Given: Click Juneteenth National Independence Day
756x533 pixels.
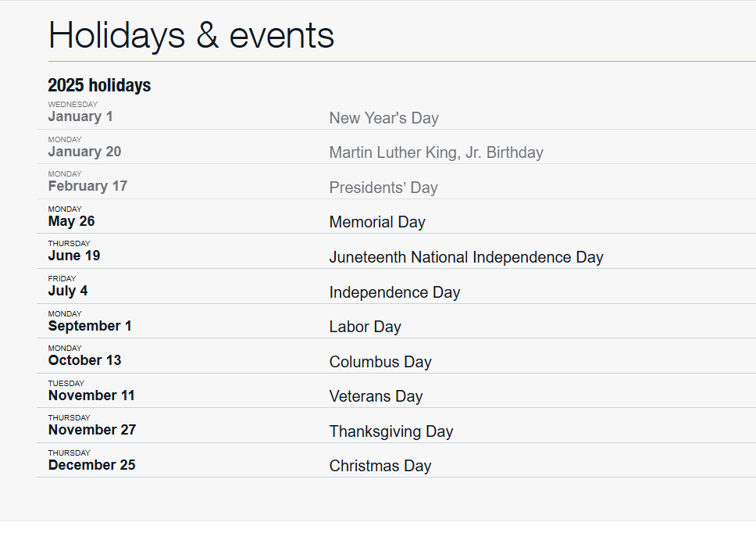Looking at the screenshot, I should click(466, 257).
